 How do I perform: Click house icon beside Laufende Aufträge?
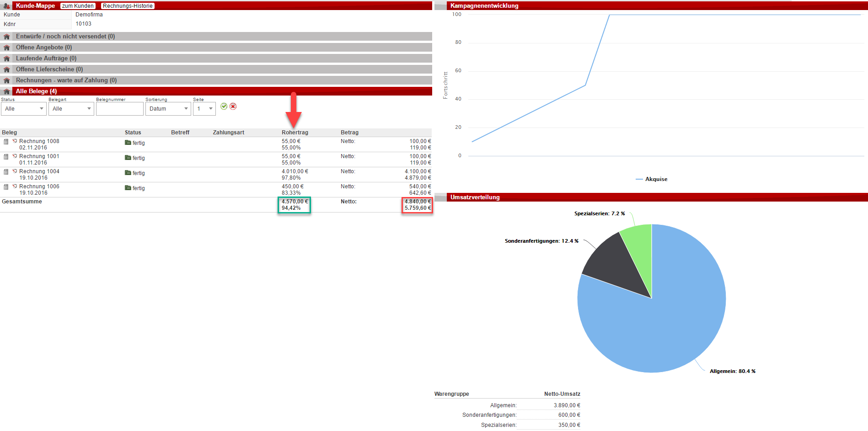[6, 59]
